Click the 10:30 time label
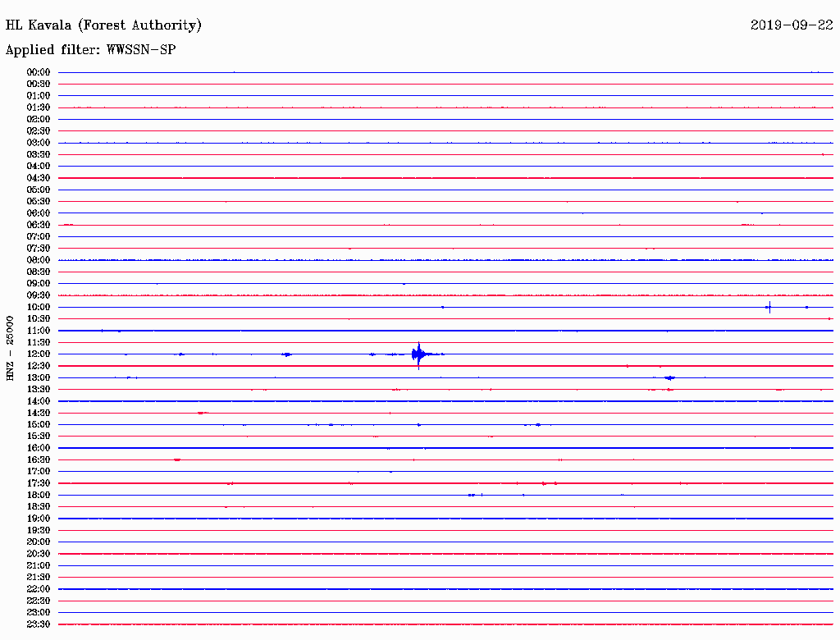 [x=39, y=318]
